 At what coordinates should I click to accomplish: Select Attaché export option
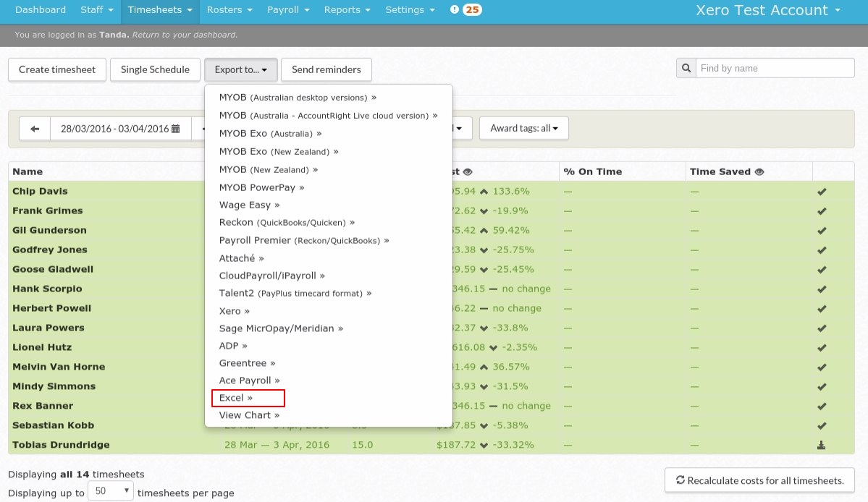point(241,258)
